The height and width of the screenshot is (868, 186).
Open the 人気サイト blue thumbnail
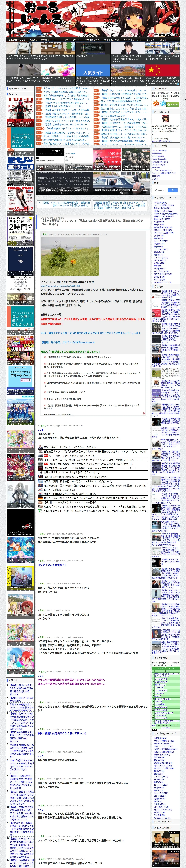click(93, 70)
